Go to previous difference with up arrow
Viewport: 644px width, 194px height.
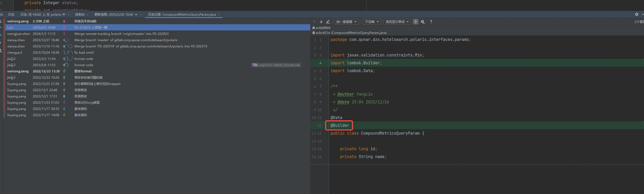tap(314, 22)
